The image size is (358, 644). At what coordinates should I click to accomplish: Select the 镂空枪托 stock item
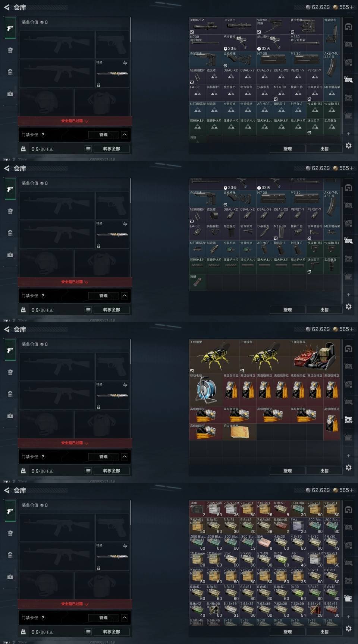coord(307,26)
